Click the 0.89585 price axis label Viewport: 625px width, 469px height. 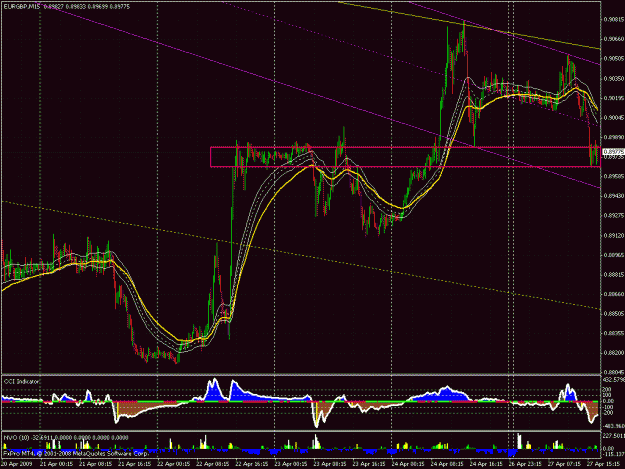pyautogui.click(x=614, y=176)
